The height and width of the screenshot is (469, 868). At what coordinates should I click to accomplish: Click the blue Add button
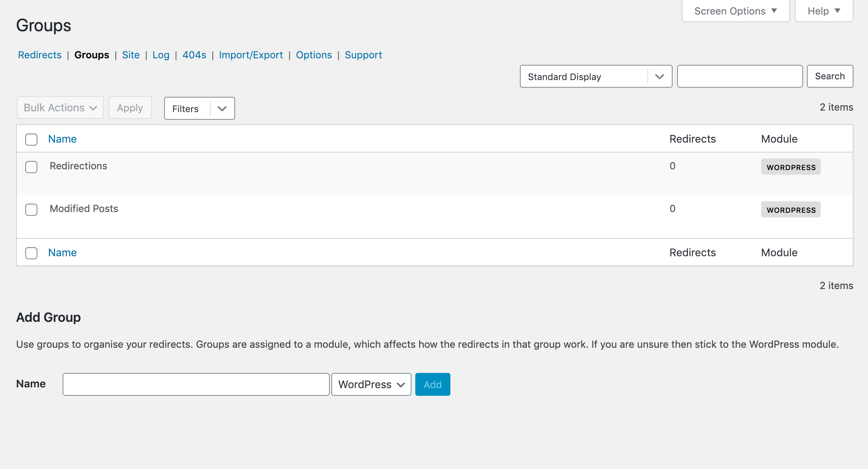click(432, 384)
